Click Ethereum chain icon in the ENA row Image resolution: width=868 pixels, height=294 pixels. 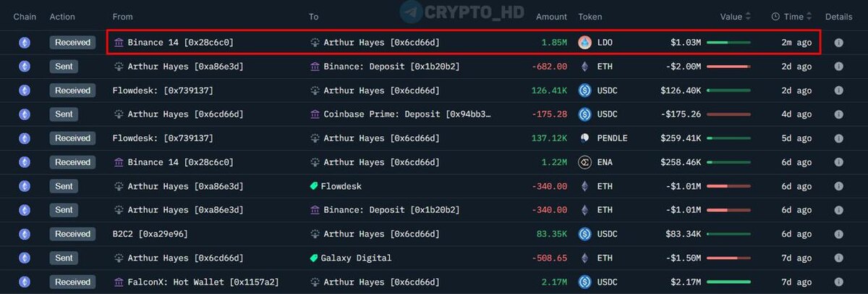[x=25, y=162]
